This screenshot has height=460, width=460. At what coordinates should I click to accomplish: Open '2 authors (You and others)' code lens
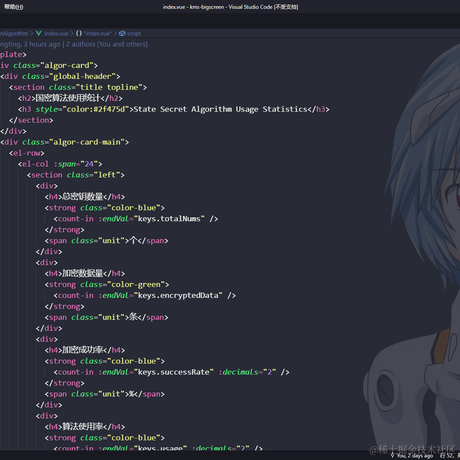(x=107, y=44)
